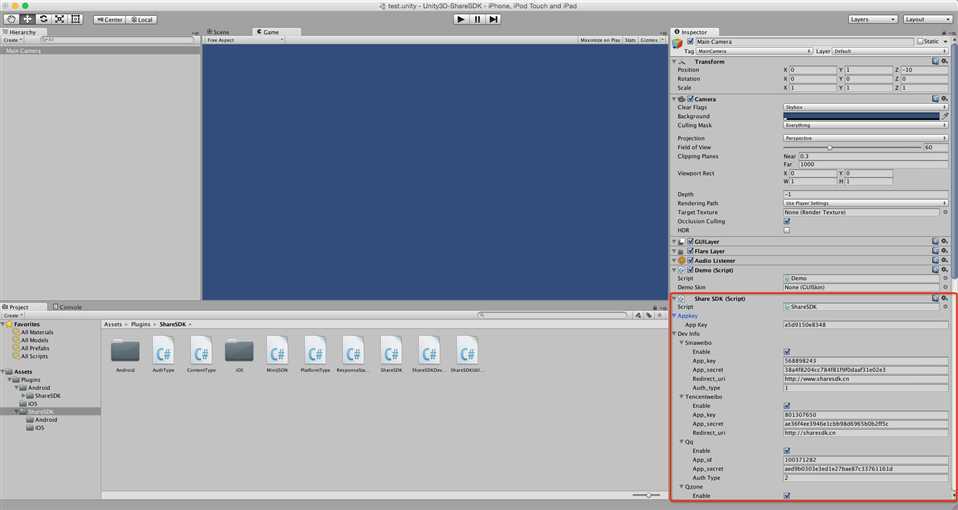Toggle the Flare Layer component checkbox
The image size is (958, 510).
point(690,251)
